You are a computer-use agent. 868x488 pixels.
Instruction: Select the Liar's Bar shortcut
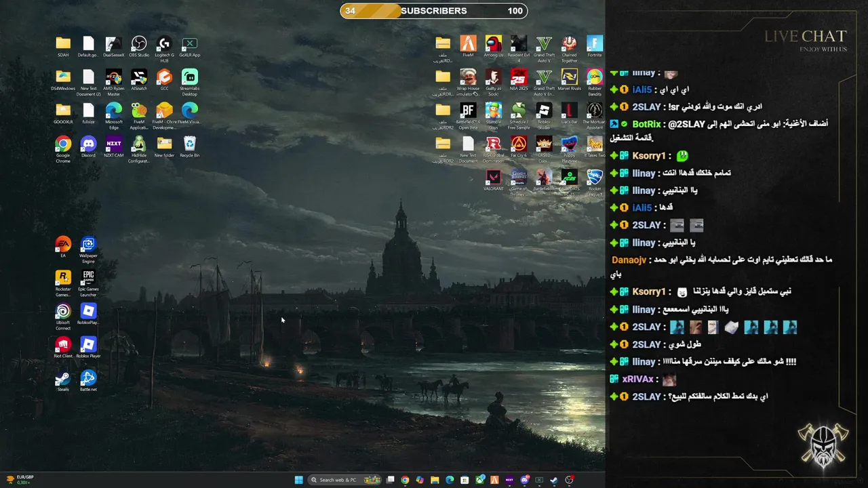pos(570,113)
